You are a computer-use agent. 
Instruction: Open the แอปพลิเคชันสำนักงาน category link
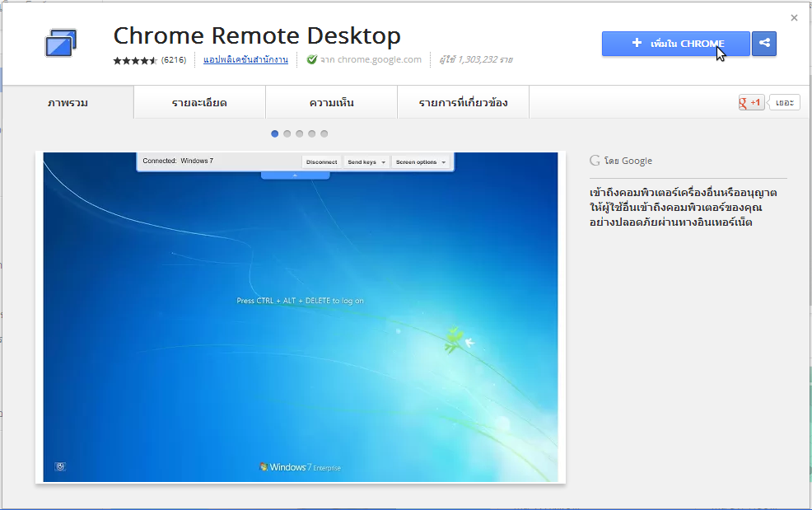[245, 59]
